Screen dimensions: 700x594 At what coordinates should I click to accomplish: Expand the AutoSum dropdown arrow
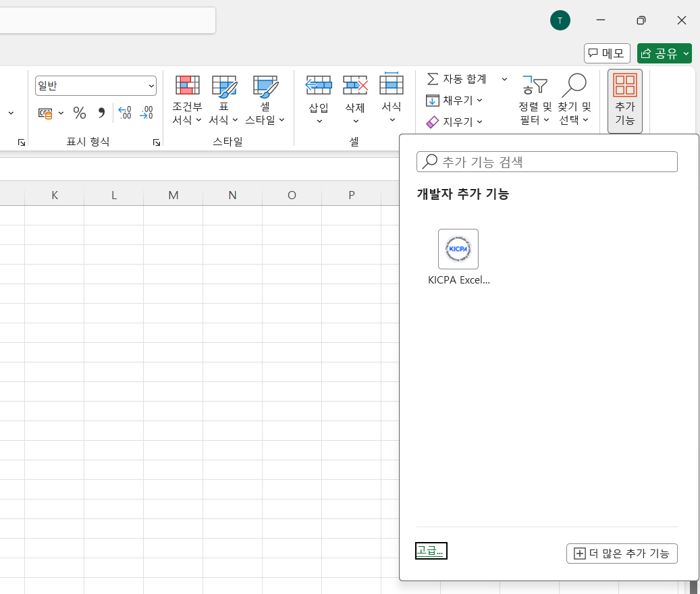[504, 80]
